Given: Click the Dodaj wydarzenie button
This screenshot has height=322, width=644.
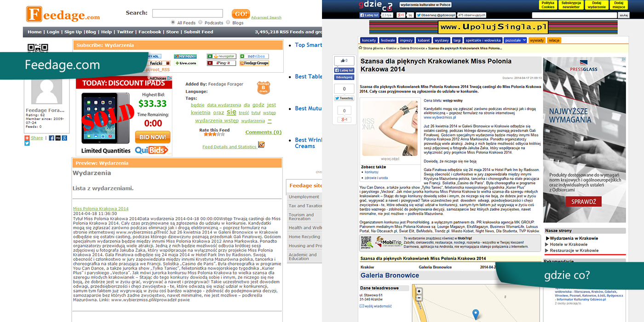Looking at the screenshot, I should (597, 5).
